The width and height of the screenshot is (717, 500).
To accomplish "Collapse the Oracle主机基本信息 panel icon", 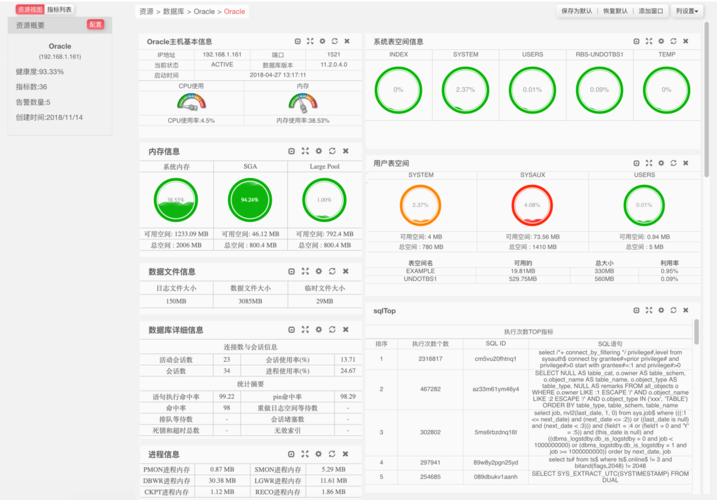I will pos(298,41).
